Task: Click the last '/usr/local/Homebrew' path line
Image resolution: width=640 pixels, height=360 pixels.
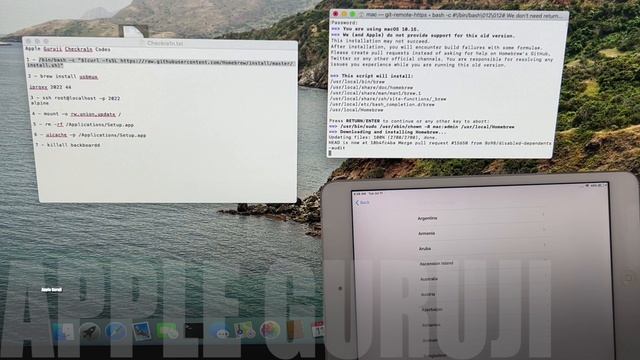Action: 356,110
